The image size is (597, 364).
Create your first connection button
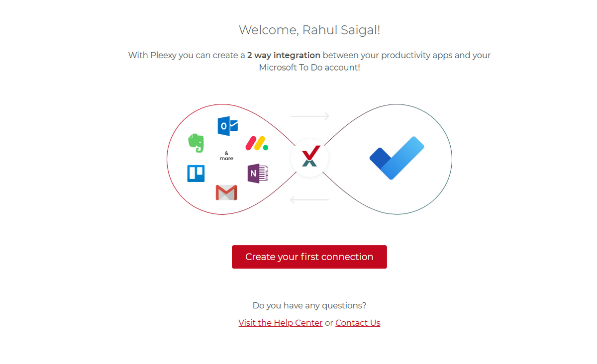click(309, 257)
